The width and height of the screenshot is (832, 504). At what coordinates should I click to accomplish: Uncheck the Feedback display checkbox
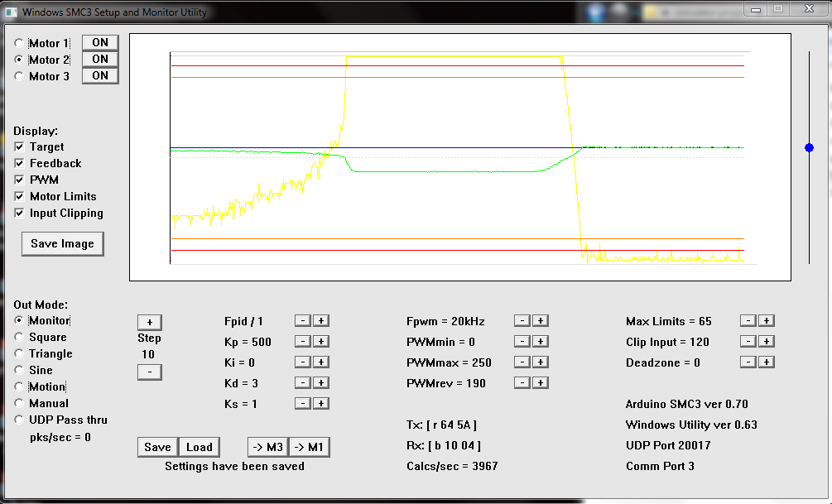click(19, 163)
